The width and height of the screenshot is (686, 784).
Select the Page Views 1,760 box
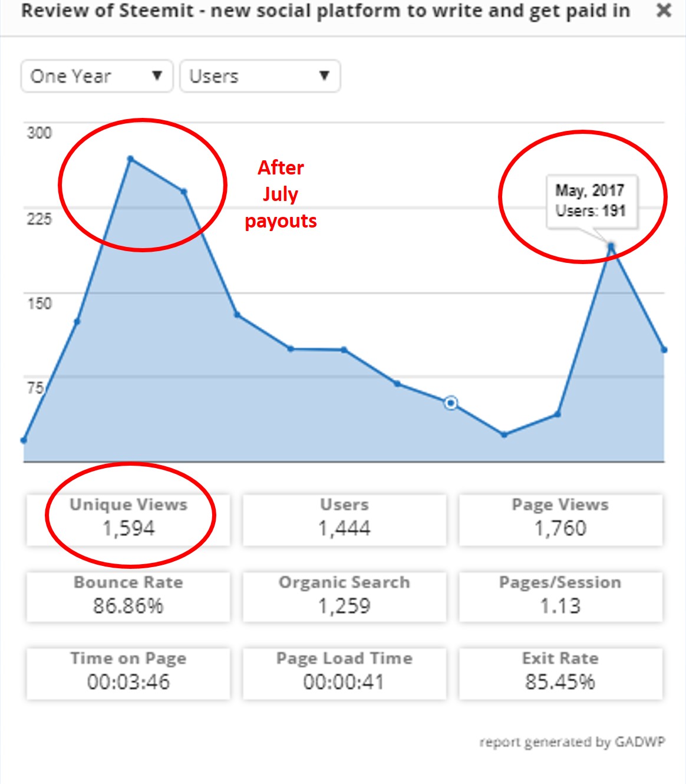pyautogui.click(x=560, y=519)
